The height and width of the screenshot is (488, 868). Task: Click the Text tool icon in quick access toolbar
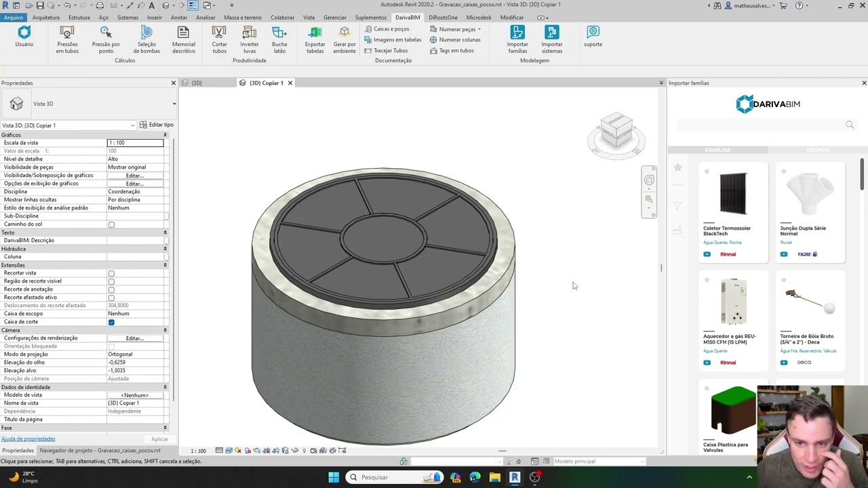click(151, 5)
